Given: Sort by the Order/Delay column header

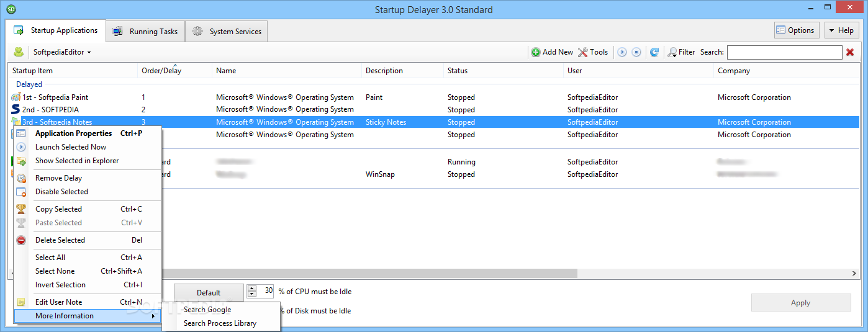Looking at the screenshot, I should click(x=174, y=71).
